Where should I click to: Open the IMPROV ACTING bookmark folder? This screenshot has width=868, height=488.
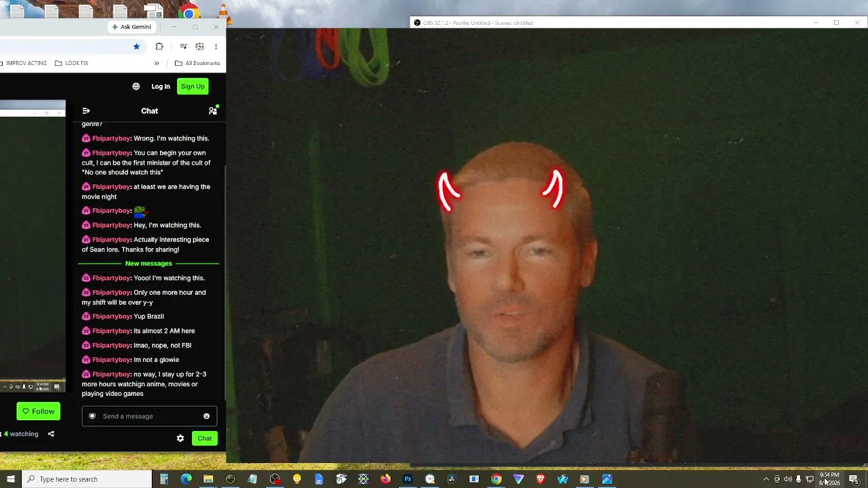click(24, 63)
